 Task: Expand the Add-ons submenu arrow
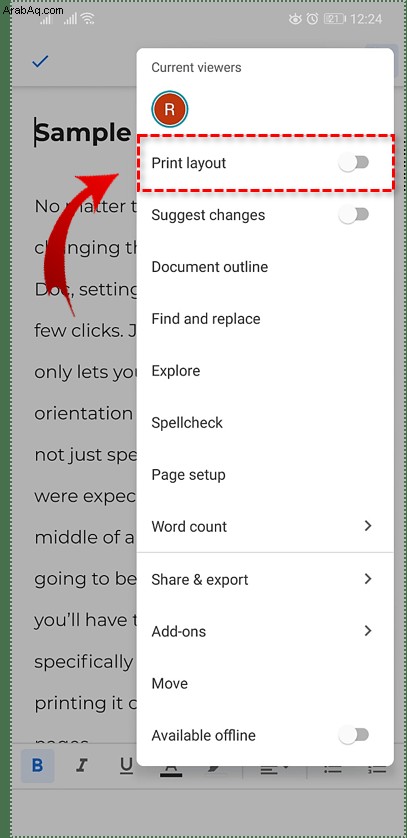(367, 631)
